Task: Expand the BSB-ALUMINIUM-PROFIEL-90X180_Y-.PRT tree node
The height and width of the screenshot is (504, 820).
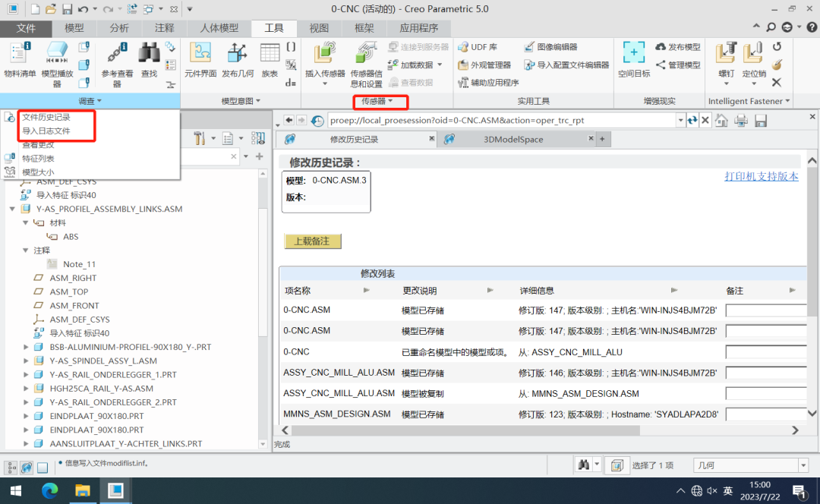Action: pos(27,347)
